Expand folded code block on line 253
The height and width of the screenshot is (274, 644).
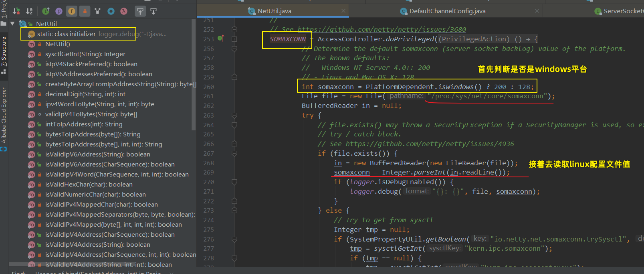234,39
